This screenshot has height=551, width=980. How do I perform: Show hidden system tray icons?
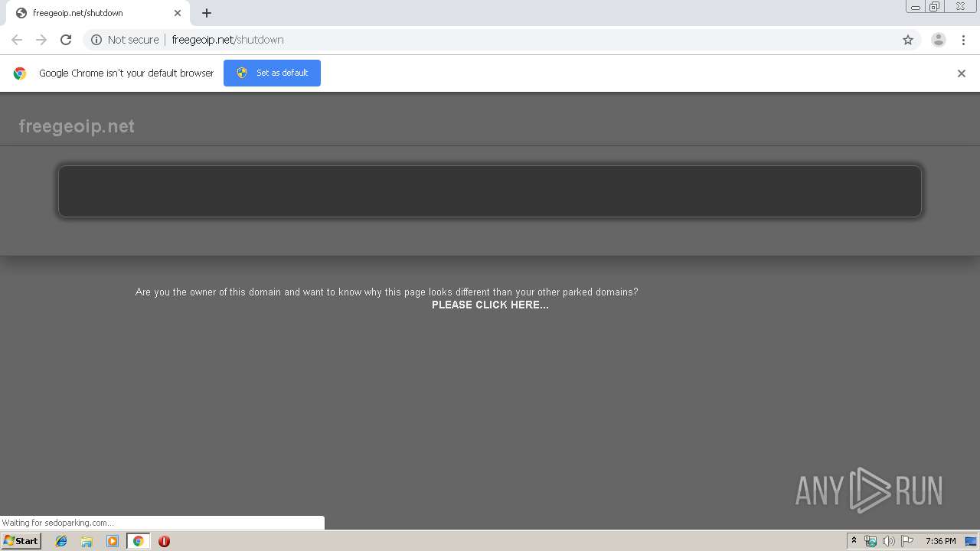854,541
